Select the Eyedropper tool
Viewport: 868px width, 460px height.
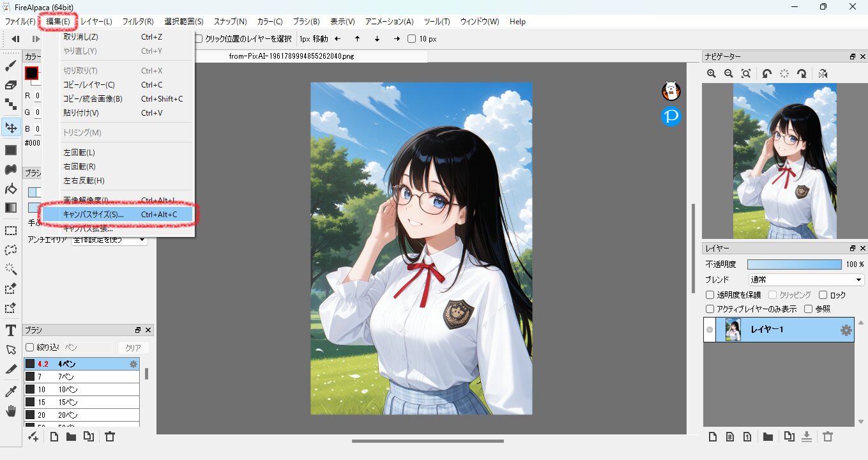(11, 391)
